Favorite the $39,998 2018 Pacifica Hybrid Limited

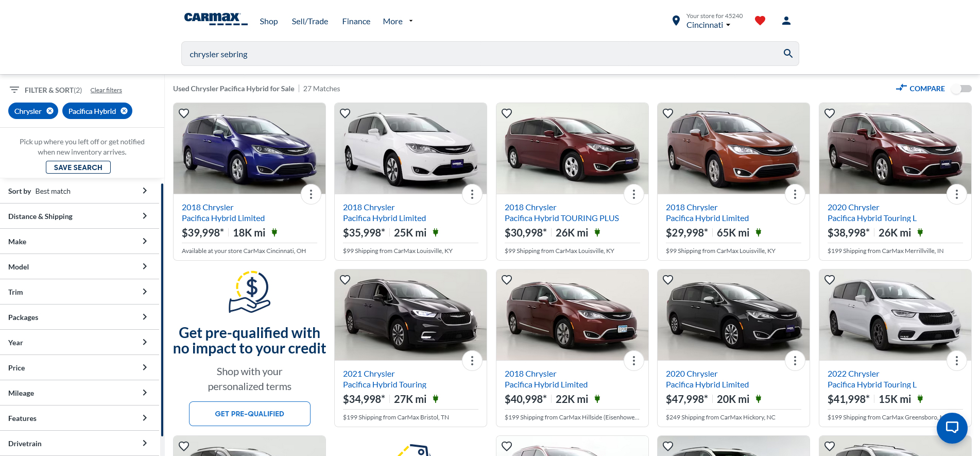point(184,113)
